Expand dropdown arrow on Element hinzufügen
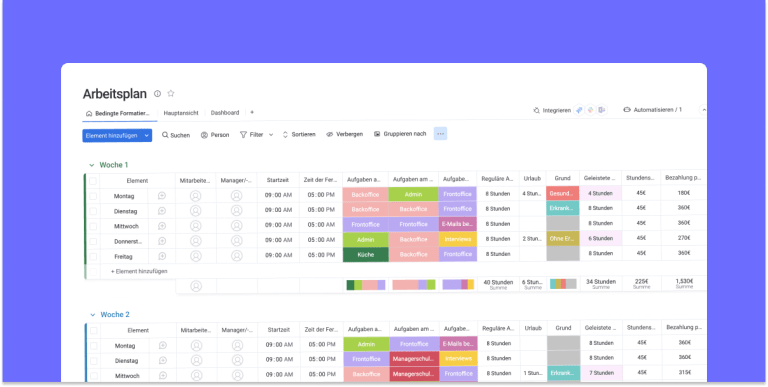 click(x=146, y=136)
